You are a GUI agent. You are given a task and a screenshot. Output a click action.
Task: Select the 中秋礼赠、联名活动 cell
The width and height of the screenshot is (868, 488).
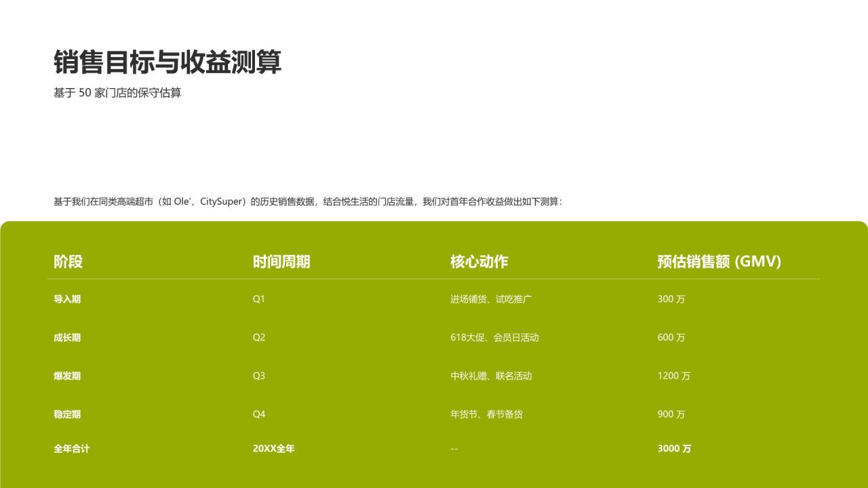pos(491,376)
